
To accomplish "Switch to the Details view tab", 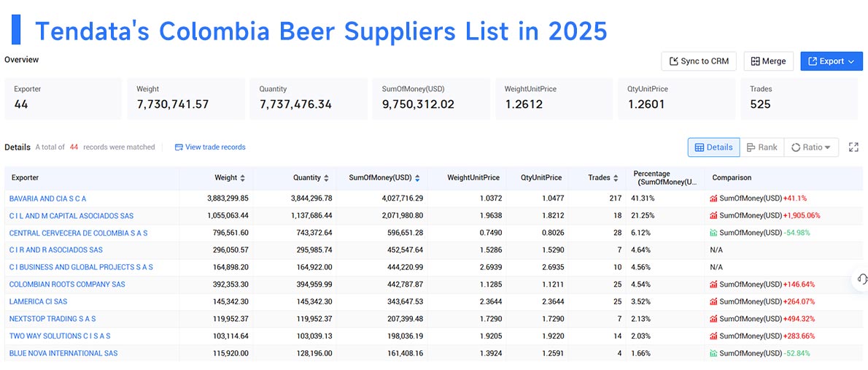I will click(713, 147).
